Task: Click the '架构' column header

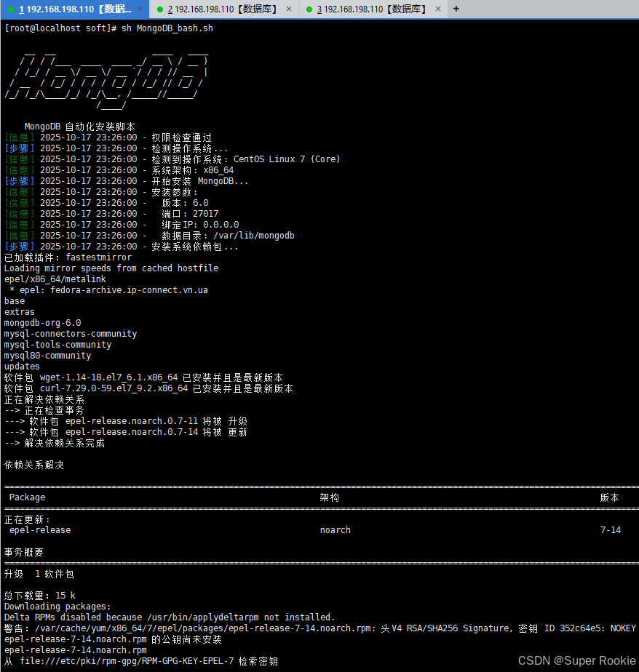Action: 330,497
